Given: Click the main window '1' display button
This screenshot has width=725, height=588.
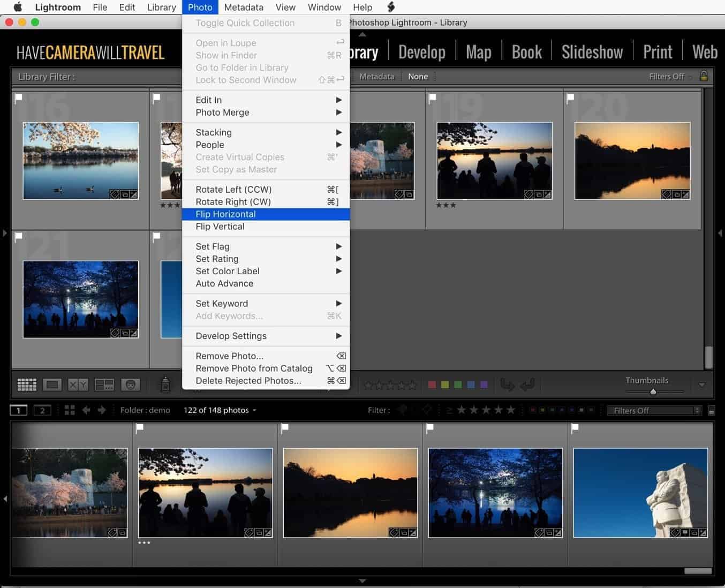Looking at the screenshot, I should coord(19,410).
